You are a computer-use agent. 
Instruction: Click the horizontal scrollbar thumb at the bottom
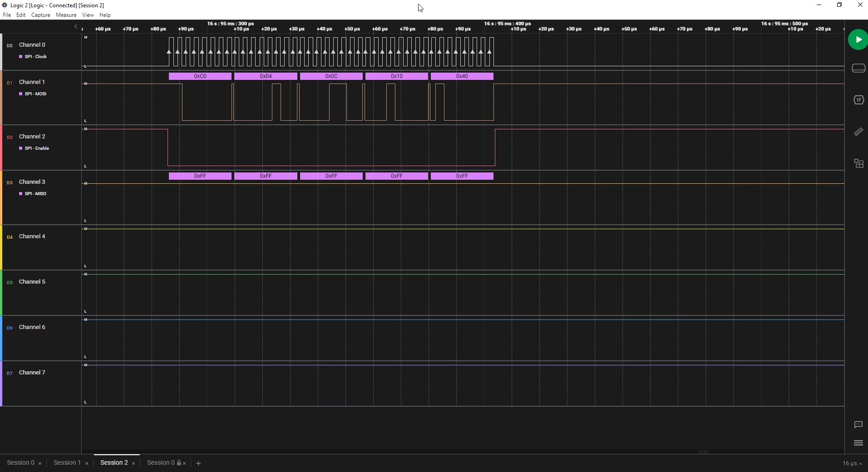point(703,452)
